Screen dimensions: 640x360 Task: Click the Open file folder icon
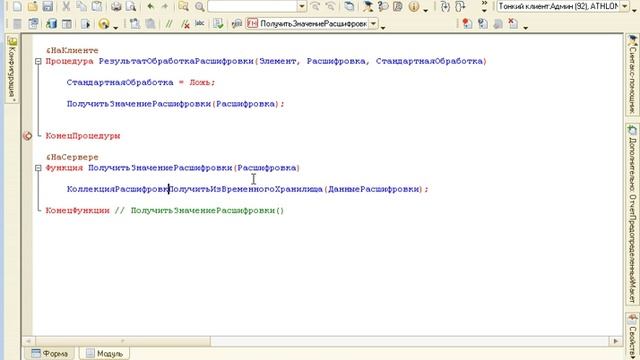pyautogui.click(x=33, y=7)
